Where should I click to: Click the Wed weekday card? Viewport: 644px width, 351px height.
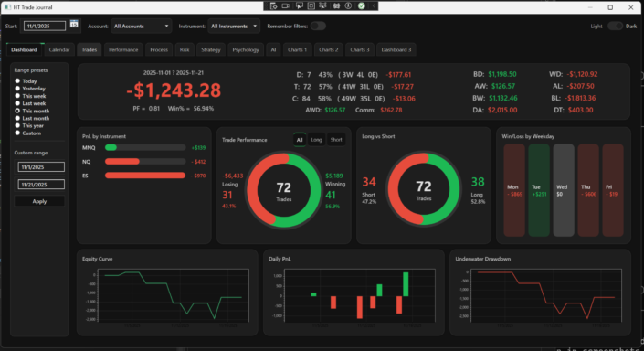tap(564, 190)
